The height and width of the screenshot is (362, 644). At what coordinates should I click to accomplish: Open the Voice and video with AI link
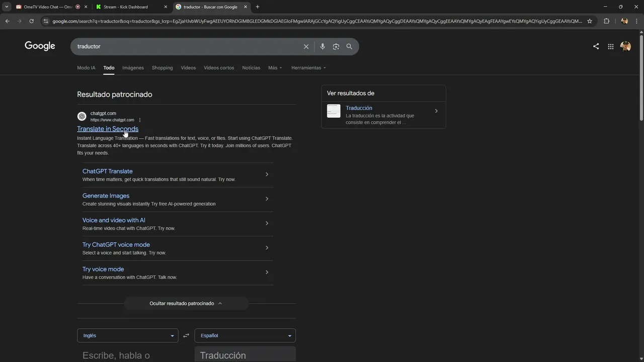(114, 220)
